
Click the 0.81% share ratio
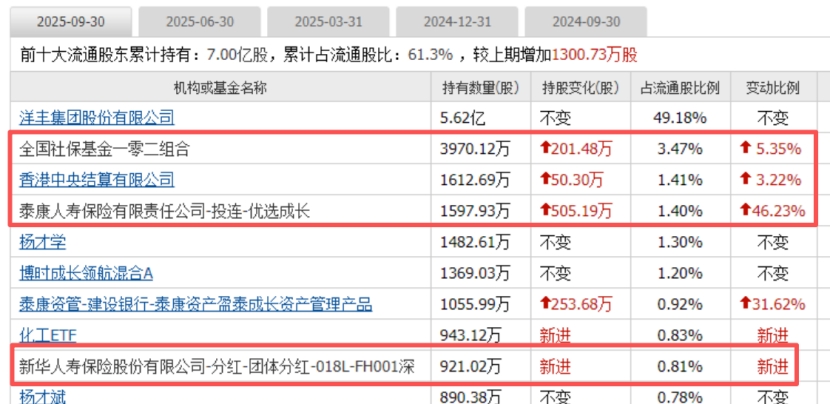(680, 366)
